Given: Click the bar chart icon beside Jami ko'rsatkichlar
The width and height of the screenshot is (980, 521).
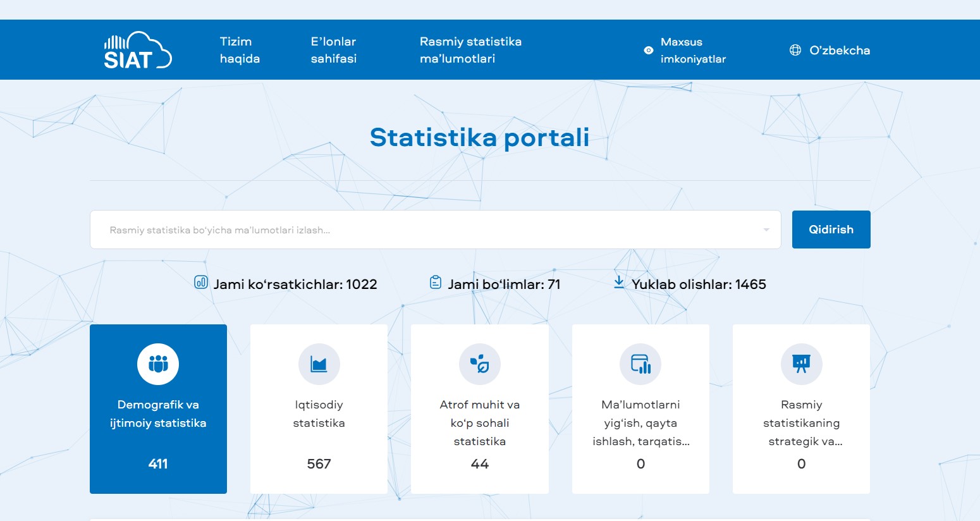Looking at the screenshot, I should point(200,283).
